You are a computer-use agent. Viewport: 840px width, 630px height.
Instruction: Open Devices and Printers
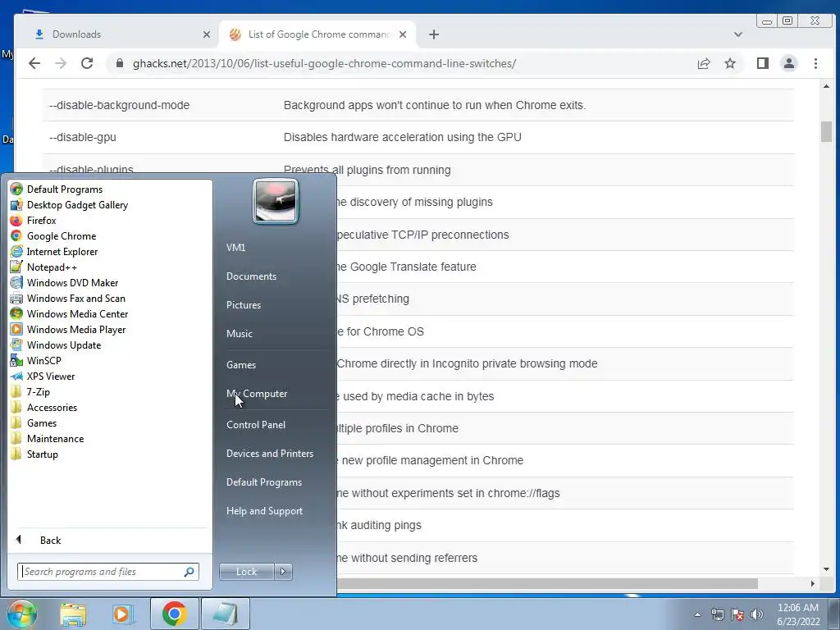(x=269, y=453)
